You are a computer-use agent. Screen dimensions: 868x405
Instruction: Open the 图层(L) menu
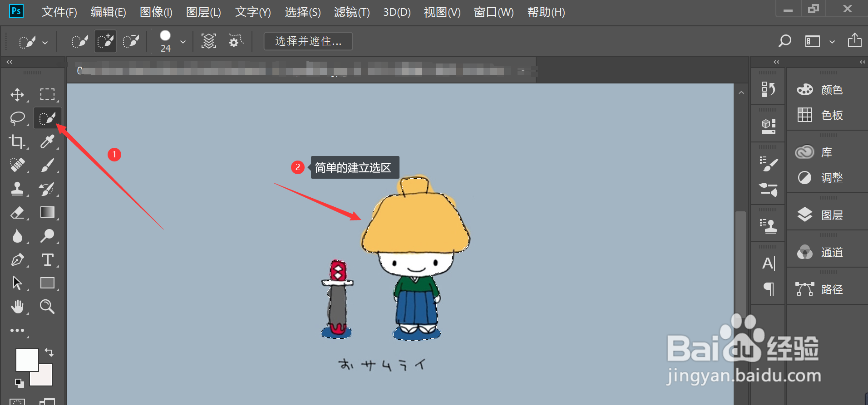[x=203, y=12]
